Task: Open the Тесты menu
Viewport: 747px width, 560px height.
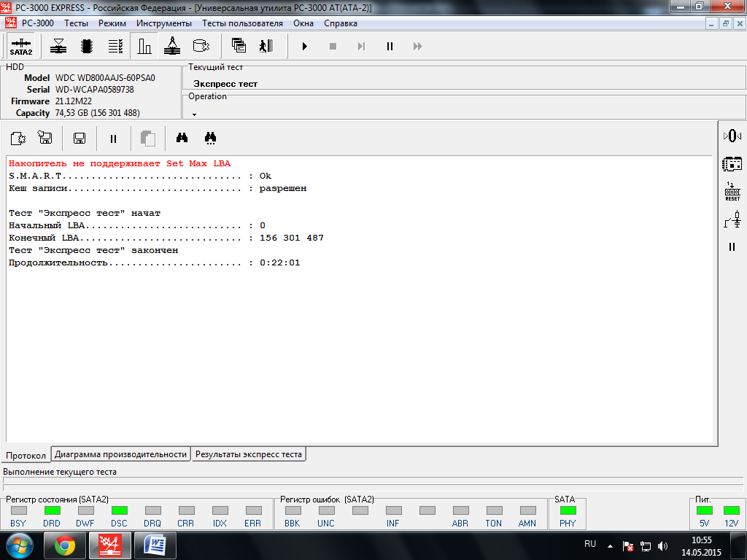Action: 76,23
